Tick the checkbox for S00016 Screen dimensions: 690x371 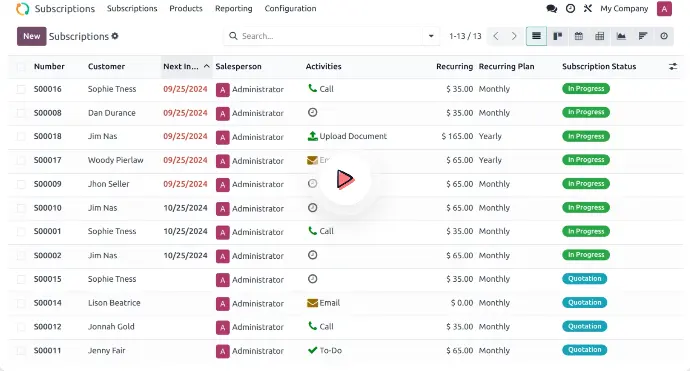21,89
